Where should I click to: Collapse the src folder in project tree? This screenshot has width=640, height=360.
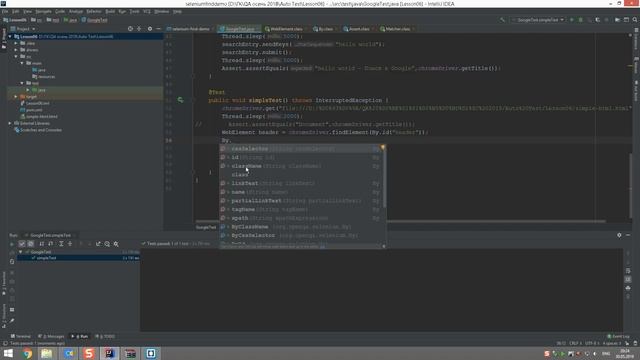point(16,56)
